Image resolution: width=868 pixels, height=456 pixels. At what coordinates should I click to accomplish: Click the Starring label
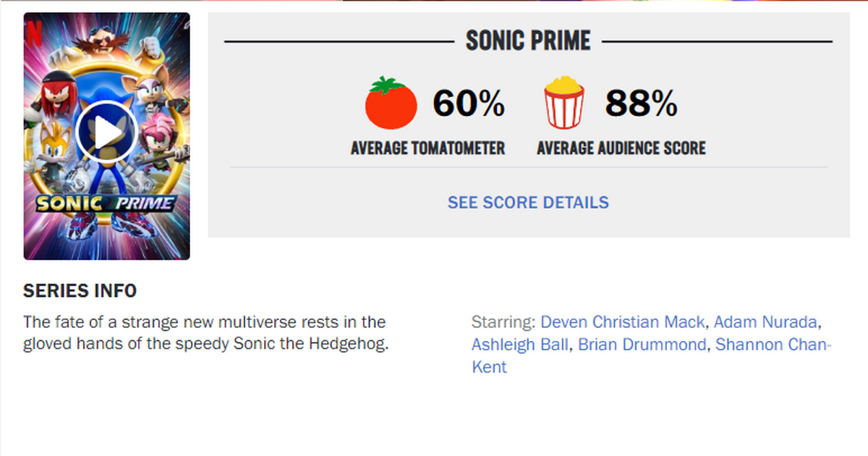503,321
